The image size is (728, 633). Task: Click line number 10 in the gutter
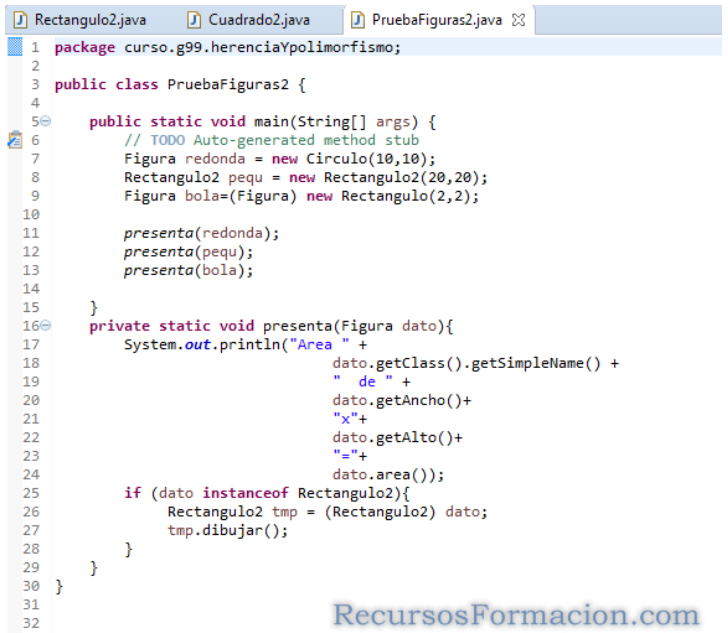coord(31,215)
